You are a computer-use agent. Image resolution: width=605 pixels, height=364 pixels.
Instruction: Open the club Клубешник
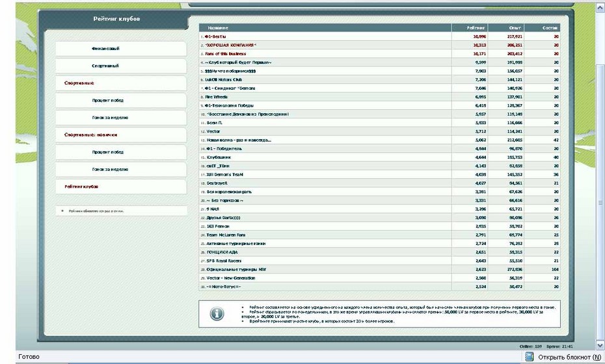(x=219, y=158)
